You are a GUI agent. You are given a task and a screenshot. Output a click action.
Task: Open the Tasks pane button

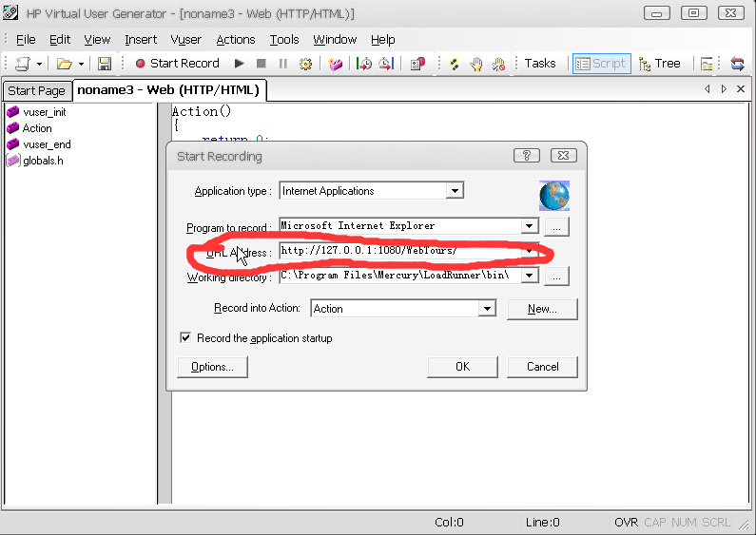pyautogui.click(x=540, y=63)
